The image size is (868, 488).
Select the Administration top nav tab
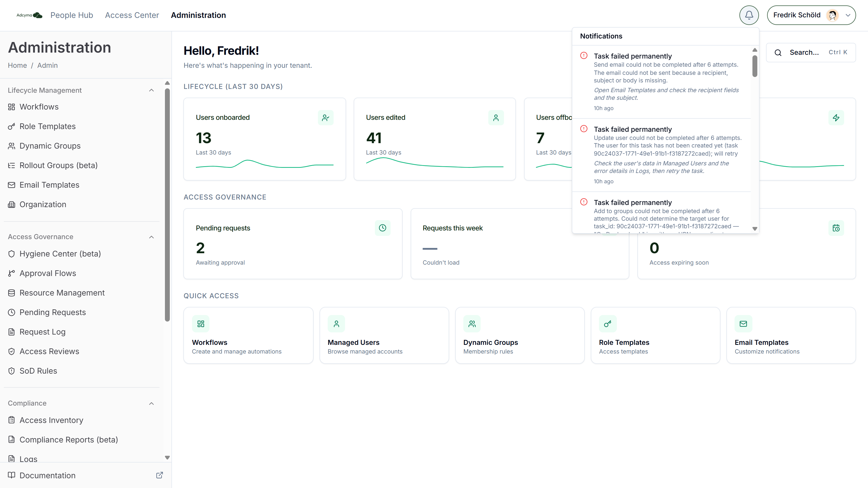pos(198,15)
